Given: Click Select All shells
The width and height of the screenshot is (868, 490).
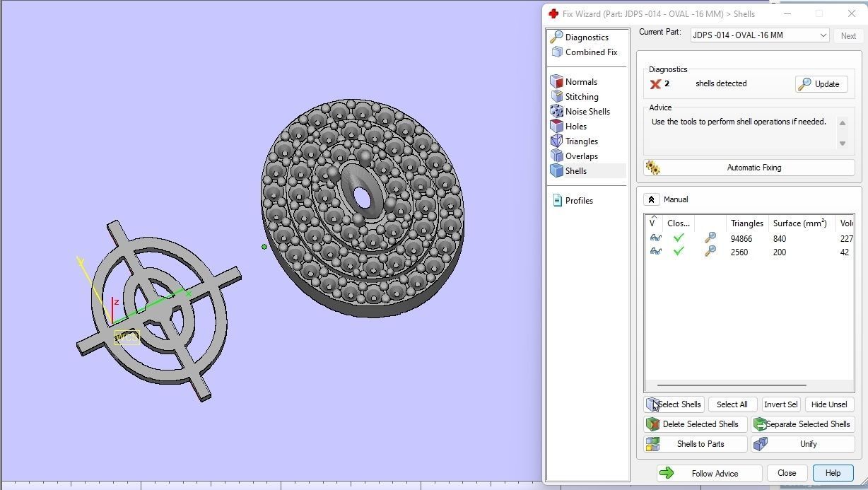Looking at the screenshot, I should [x=732, y=404].
